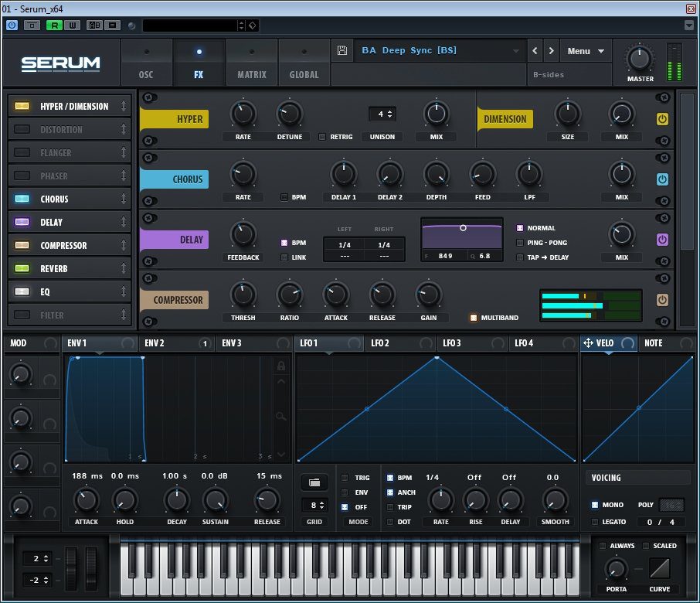This screenshot has width=700, height=603.
Task: Click the EQ color indicator in FX list
Action: (22, 291)
